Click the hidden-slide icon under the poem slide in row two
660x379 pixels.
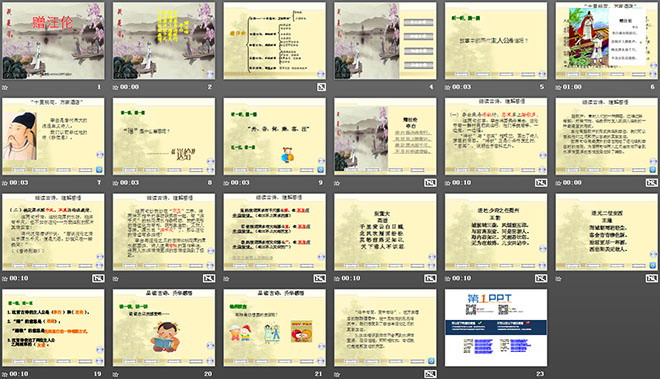[430, 183]
